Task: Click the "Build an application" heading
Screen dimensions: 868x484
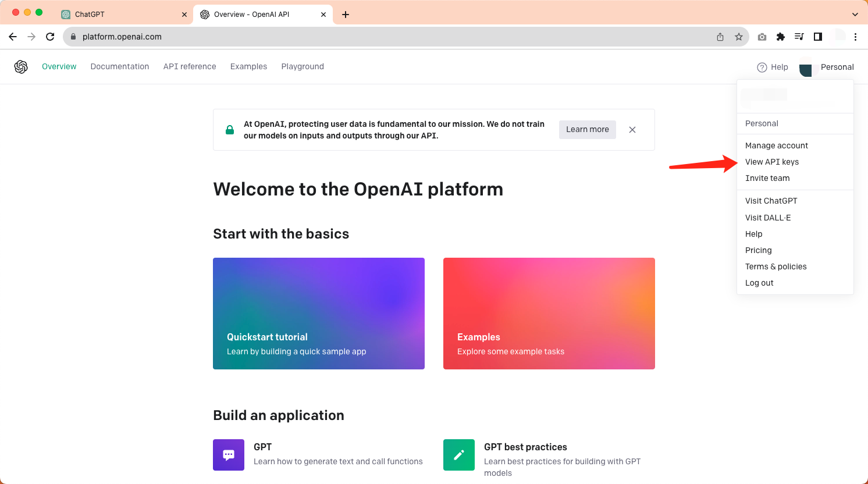Action: point(279,415)
